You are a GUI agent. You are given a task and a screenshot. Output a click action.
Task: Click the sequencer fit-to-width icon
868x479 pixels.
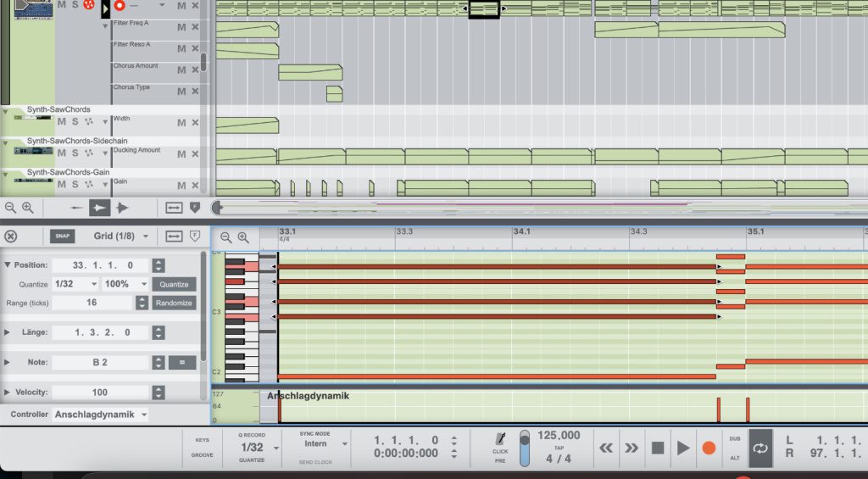point(174,208)
